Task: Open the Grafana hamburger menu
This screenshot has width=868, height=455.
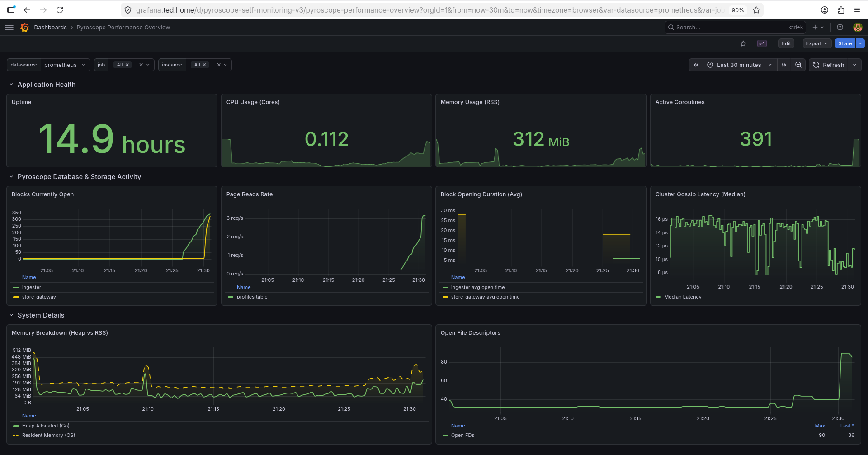Action: 9,28
